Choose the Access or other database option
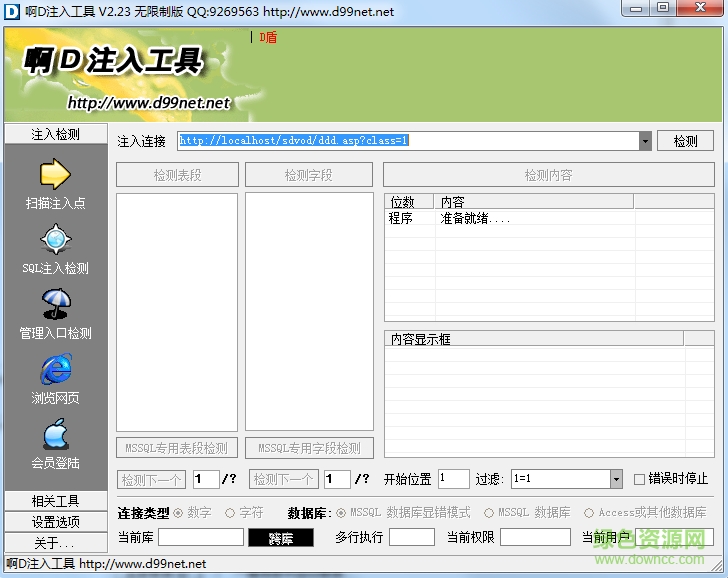728x578 pixels. (589, 512)
